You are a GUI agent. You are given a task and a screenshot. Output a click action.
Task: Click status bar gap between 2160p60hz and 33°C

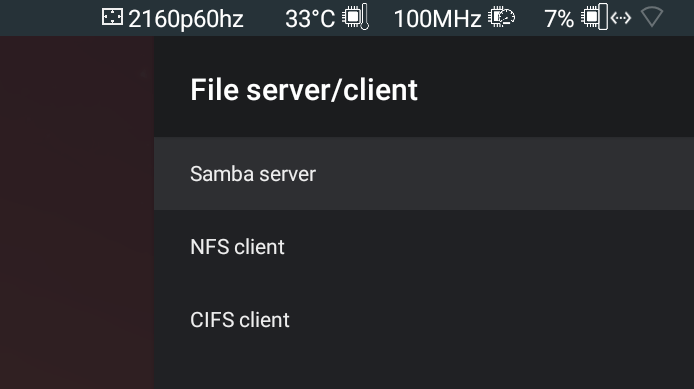(265, 18)
